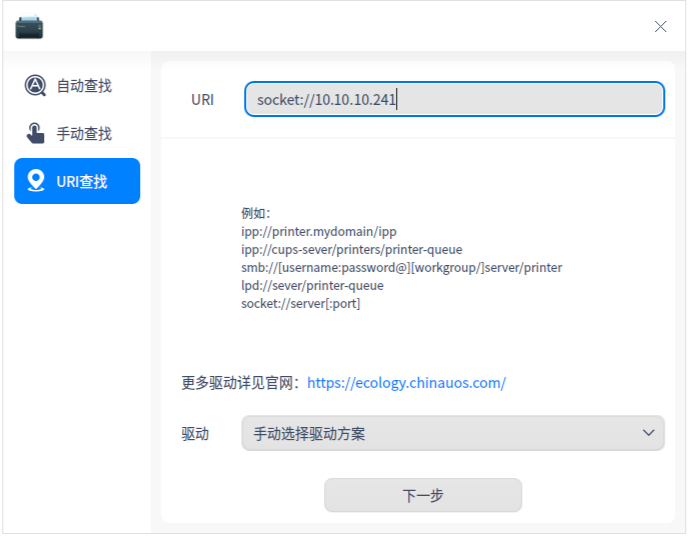
Task: Close the add printer dialog
Action: coord(660,27)
